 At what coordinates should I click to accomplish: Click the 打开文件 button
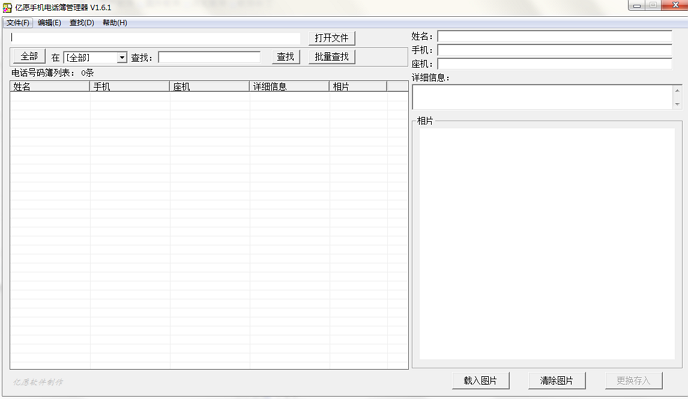pyautogui.click(x=331, y=38)
